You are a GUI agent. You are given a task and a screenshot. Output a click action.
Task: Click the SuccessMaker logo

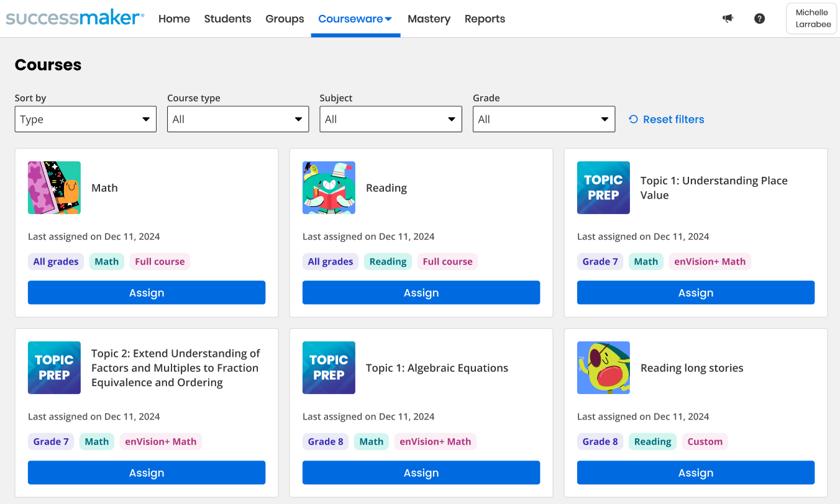(75, 19)
